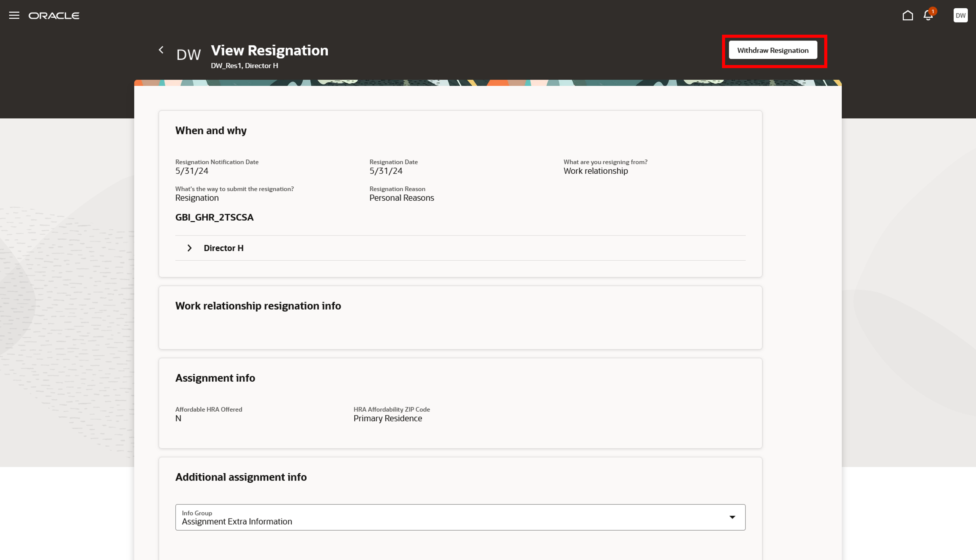
Task: Click the Oracle logo
Action: (54, 16)
